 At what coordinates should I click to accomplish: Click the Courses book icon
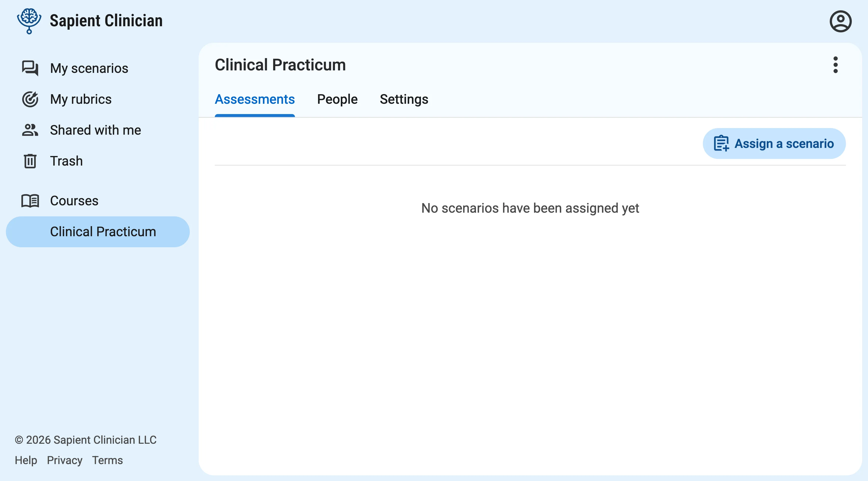pyautogui.click(x=30, y=201)
